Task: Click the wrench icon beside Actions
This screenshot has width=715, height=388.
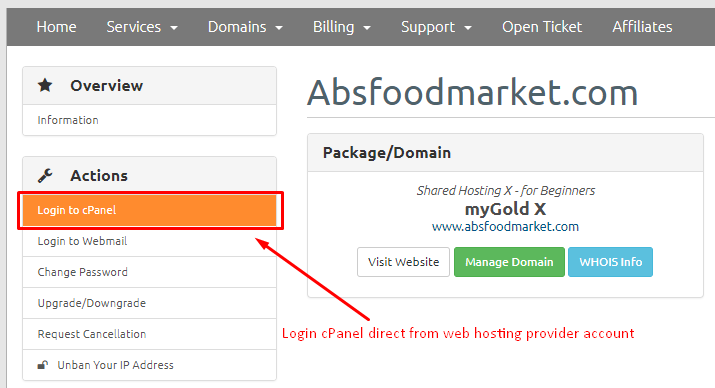Action: pyautogui.click(x=45, y=176)
